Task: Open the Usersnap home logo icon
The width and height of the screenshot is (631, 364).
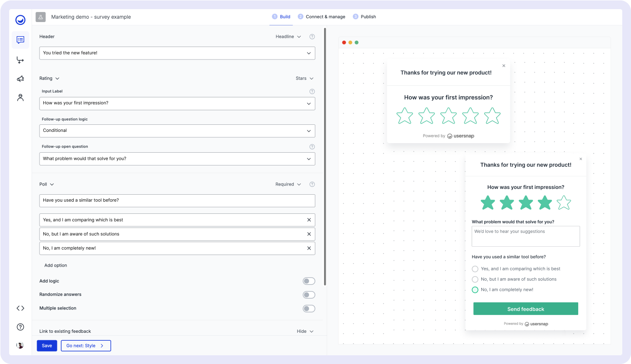Action: (20, 20)
